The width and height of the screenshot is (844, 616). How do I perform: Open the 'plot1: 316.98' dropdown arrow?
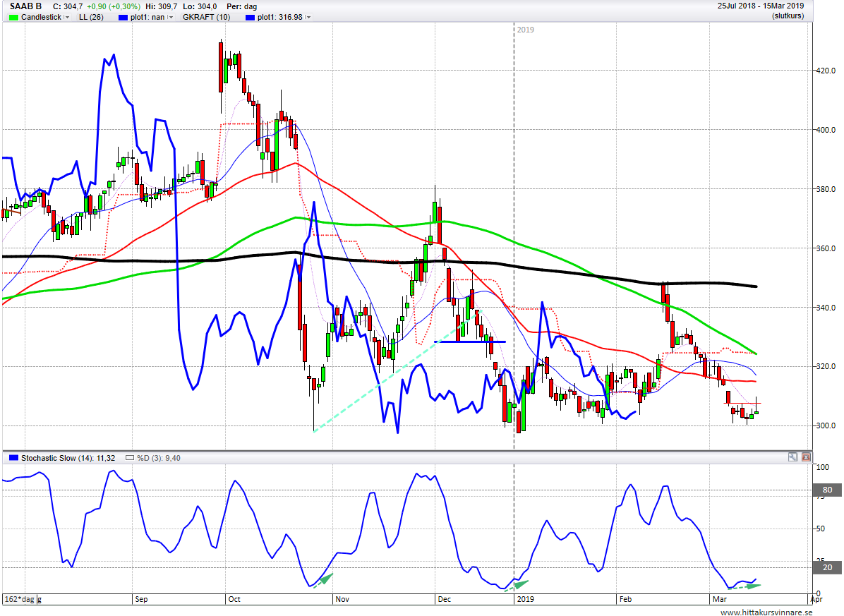tap(308, 17)
